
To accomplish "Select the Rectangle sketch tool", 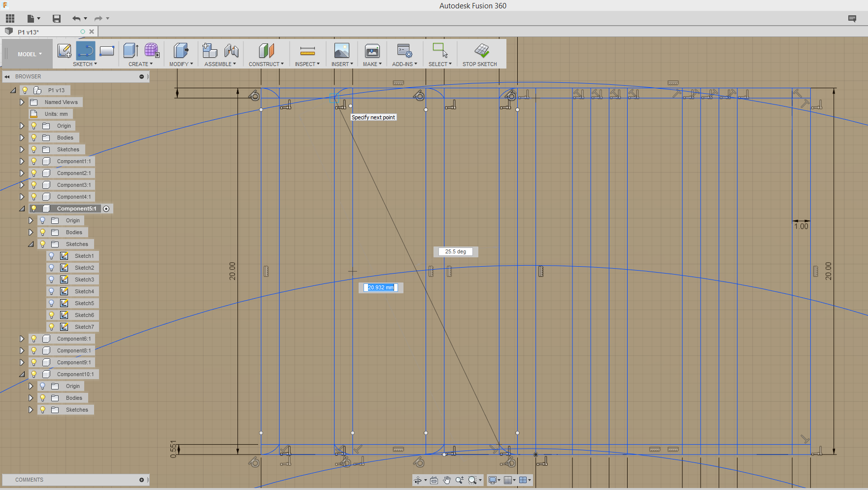I will [107, 50].
